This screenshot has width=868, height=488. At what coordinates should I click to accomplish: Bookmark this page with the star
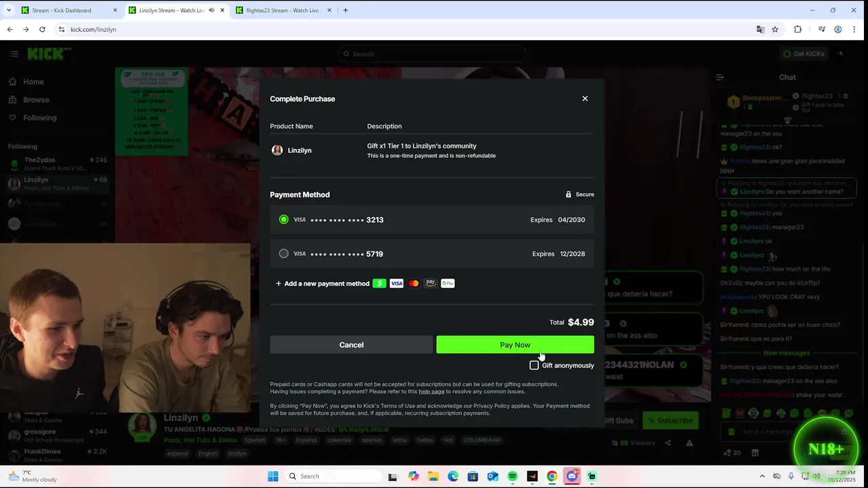tap(775, 29)
